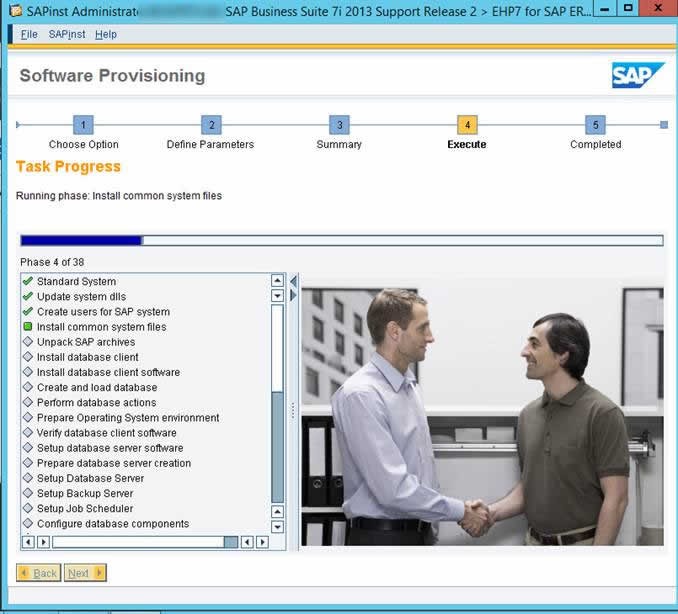Screen dimensions: 678x614
Task: Expand phase list with right splitter arrow
Action: (x=293, y=295)
